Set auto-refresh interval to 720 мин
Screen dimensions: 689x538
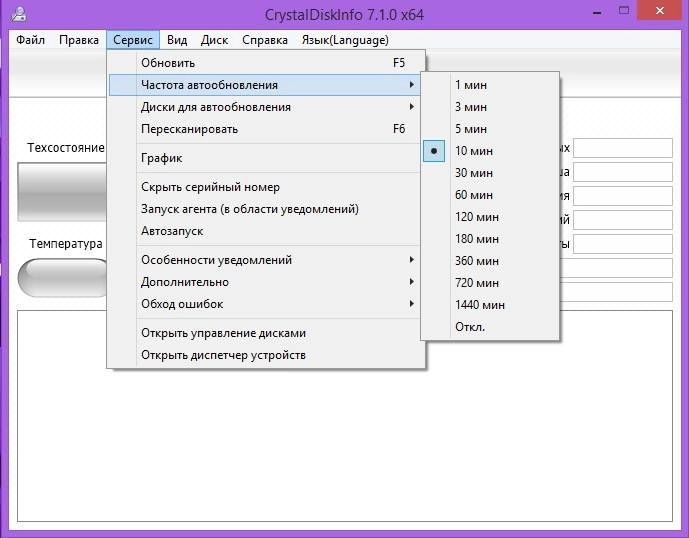(490, 283)
